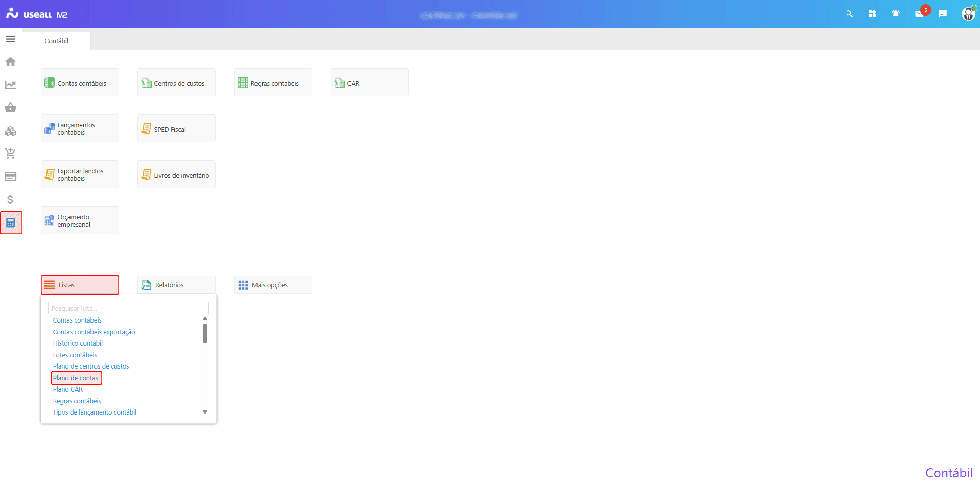Open the Mais opções dropdown
This screenshot has width=980, height=482.
click(273, 285)
